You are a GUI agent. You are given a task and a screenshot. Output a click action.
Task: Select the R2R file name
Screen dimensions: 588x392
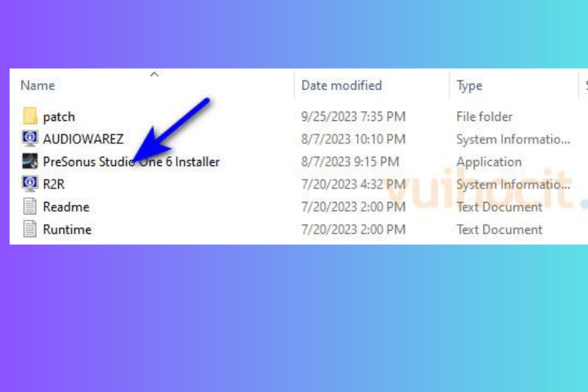point(54,184)
